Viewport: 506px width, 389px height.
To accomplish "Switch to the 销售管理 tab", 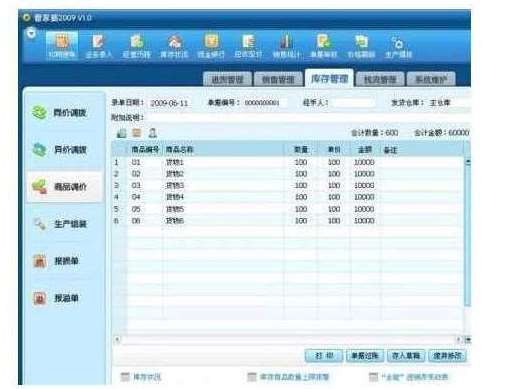I will pos(278,79).
